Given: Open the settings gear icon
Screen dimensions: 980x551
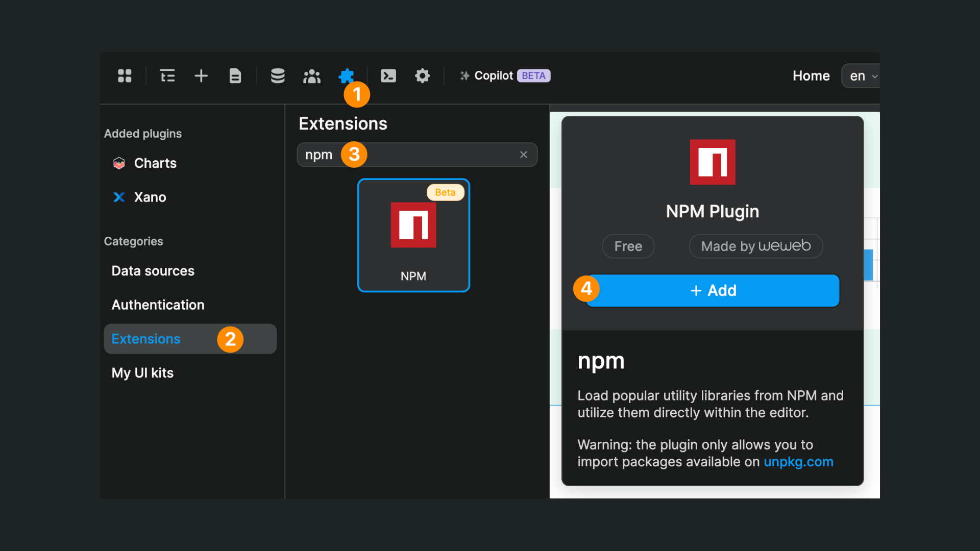Looking at the screenshot, I should click(423, 76).
